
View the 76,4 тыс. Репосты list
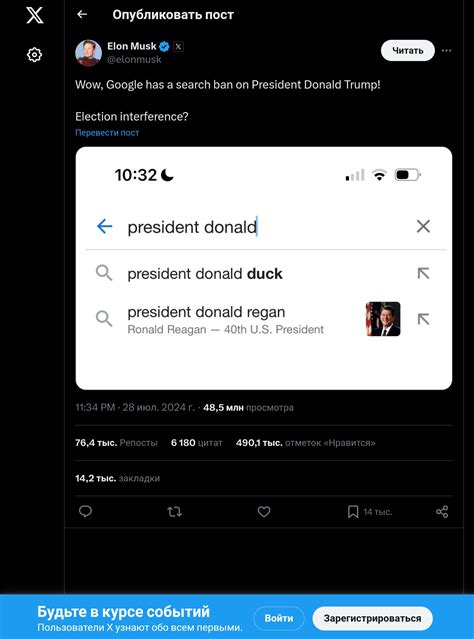click(x=116, y=443)
